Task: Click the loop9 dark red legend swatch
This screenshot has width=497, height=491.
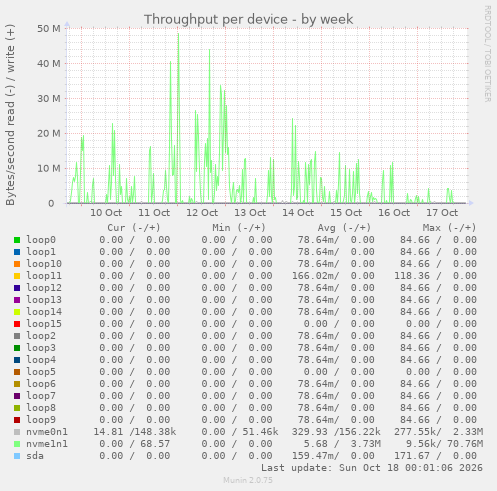Action: pos(17,420)
